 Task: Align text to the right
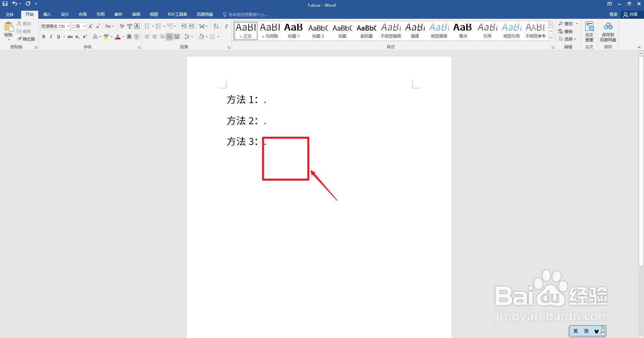(162, 37)
